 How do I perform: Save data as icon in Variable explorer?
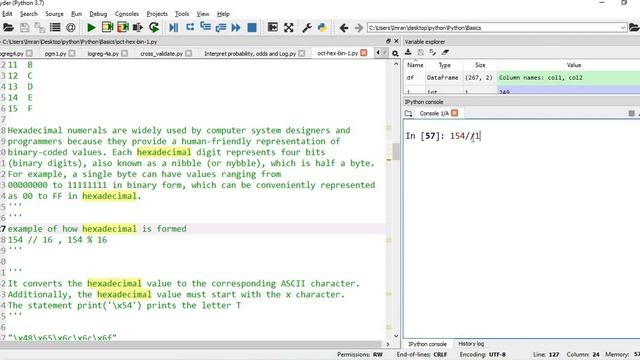click(433, 52)
